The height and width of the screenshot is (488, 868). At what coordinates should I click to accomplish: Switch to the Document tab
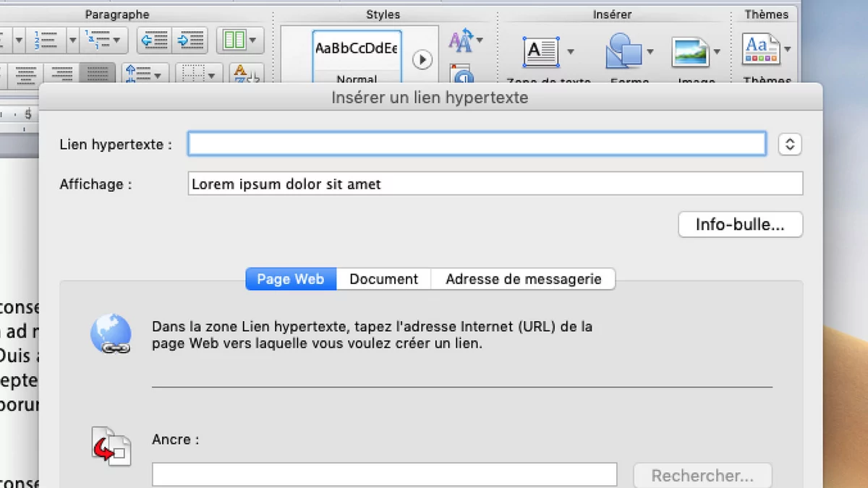[x=383, y=279]
